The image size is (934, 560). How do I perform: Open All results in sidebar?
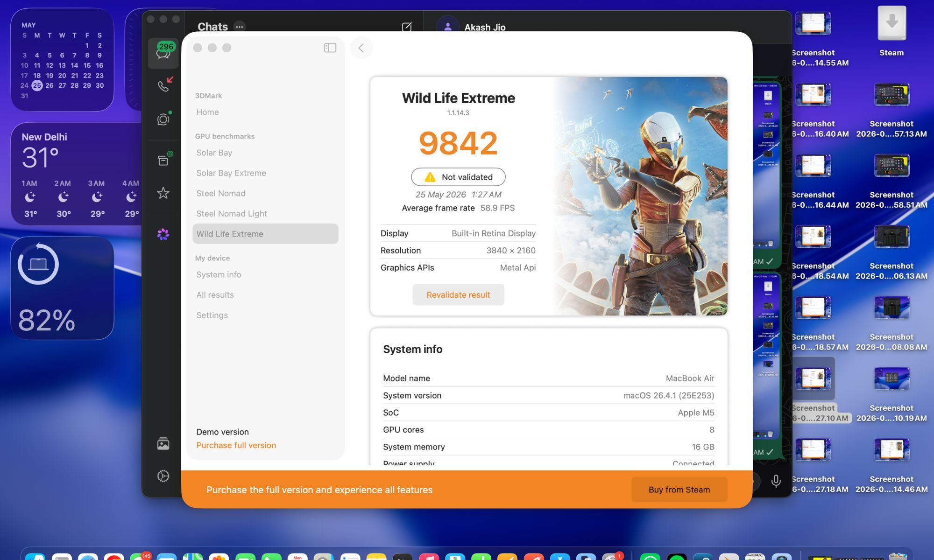[215, 295]
